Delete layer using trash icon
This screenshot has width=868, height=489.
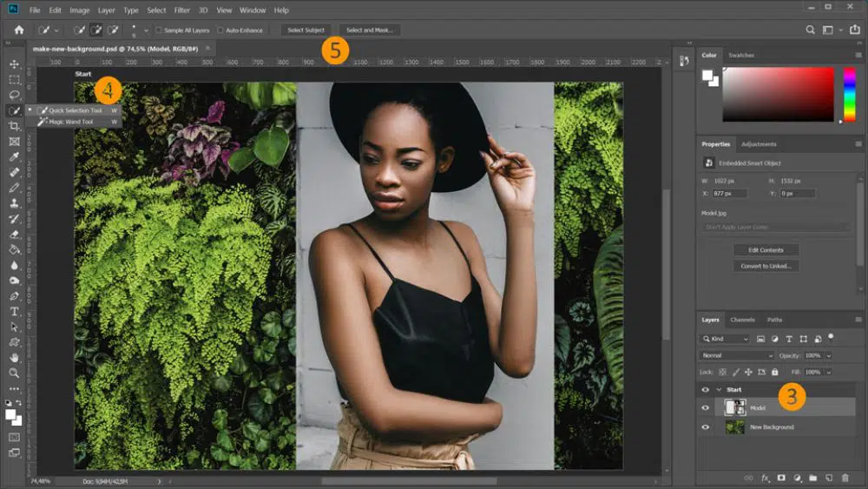[x=845, y=478]
